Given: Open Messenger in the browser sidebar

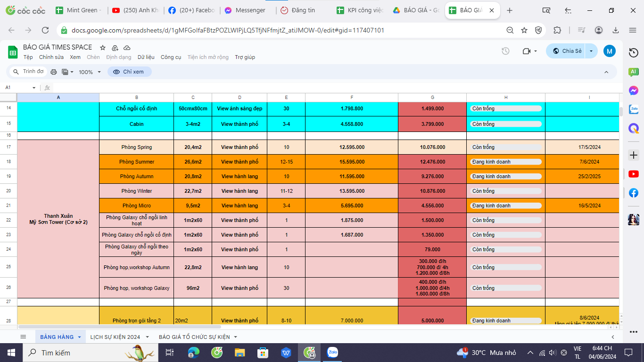Looking at the screenshot, I should point(634,90).
